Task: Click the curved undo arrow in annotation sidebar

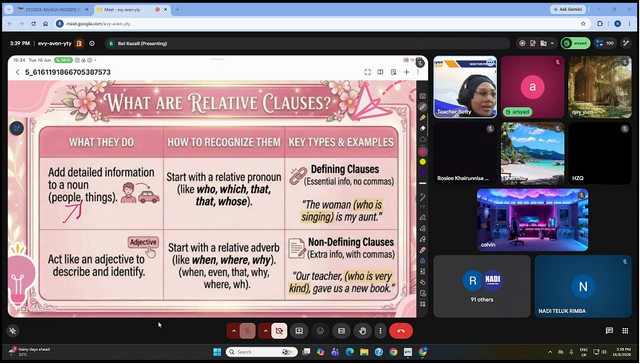Action: (x=423, y=197)
